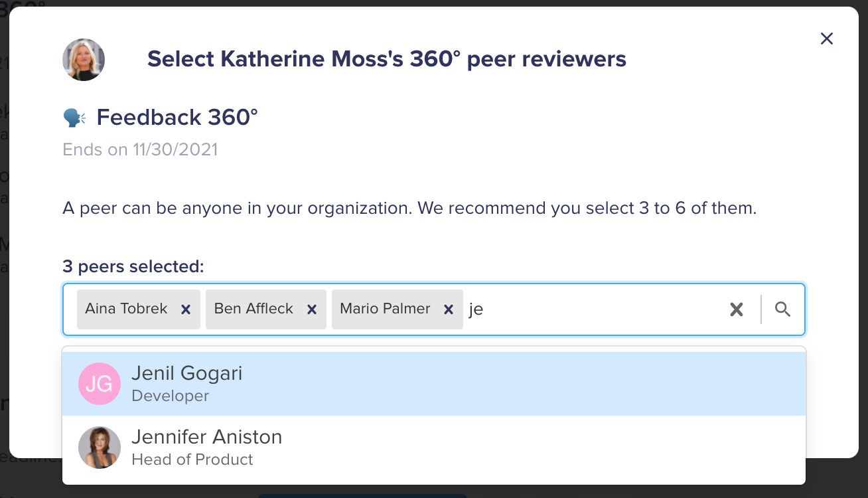Remove Mario Palmer from the selection
868x498 pixels.
pyautogui.click(x=449, y=309)
